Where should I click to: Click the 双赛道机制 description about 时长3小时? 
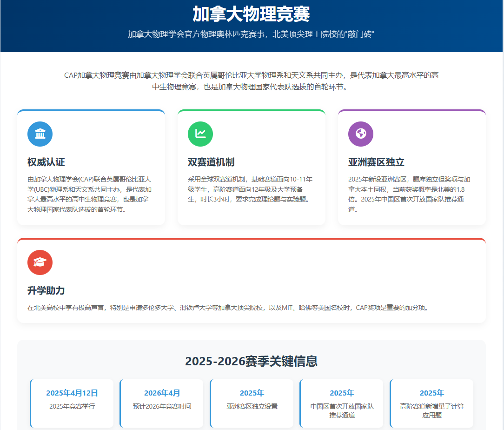coord(251,189)
